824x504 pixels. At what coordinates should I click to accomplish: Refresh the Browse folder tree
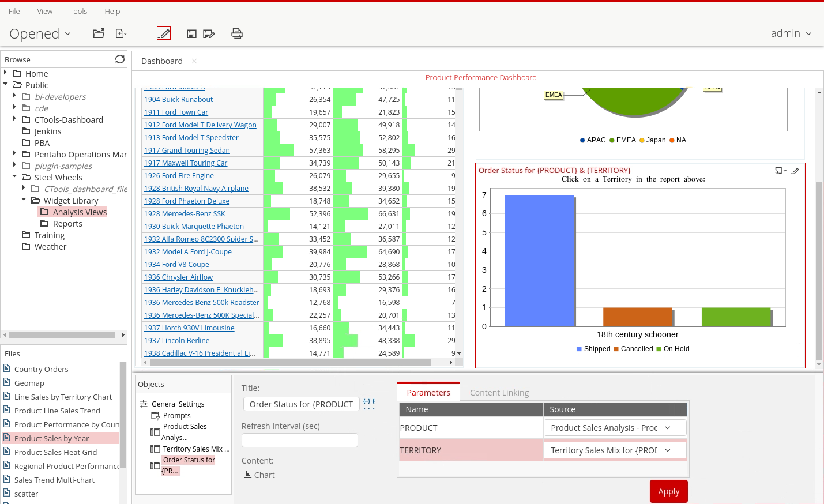[120, 59]
